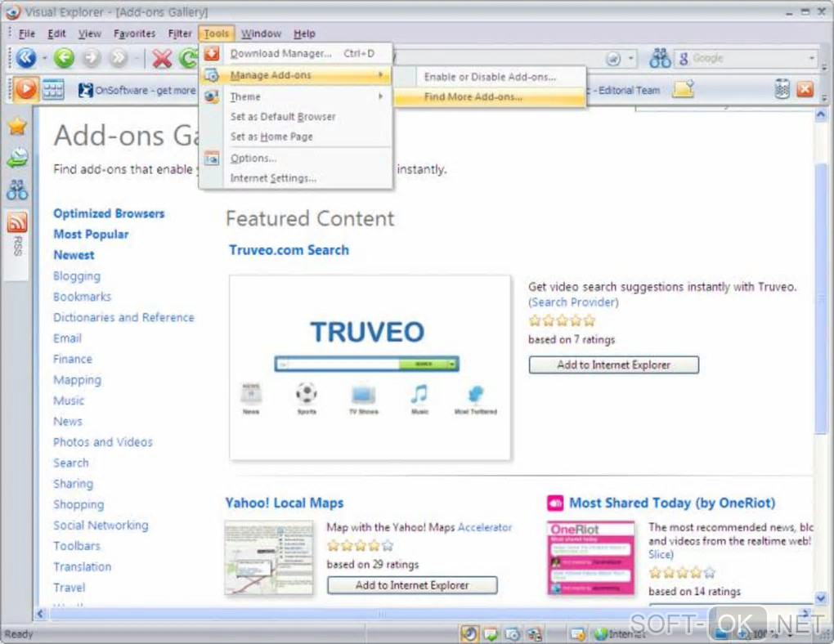Click the green Back arrow icon
The image size is (834, 644).
pyautogui.click(x=64, y=57)
